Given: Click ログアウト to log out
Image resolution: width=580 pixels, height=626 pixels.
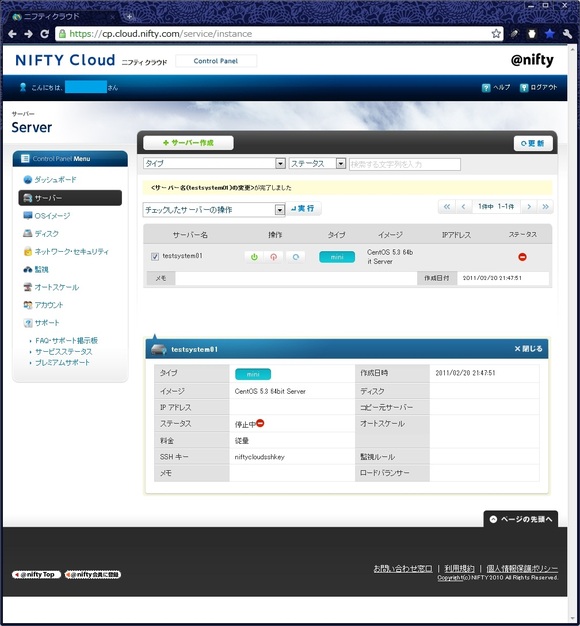Looking at the screenshot, I should pyautogui.click(x=538, y=87).
